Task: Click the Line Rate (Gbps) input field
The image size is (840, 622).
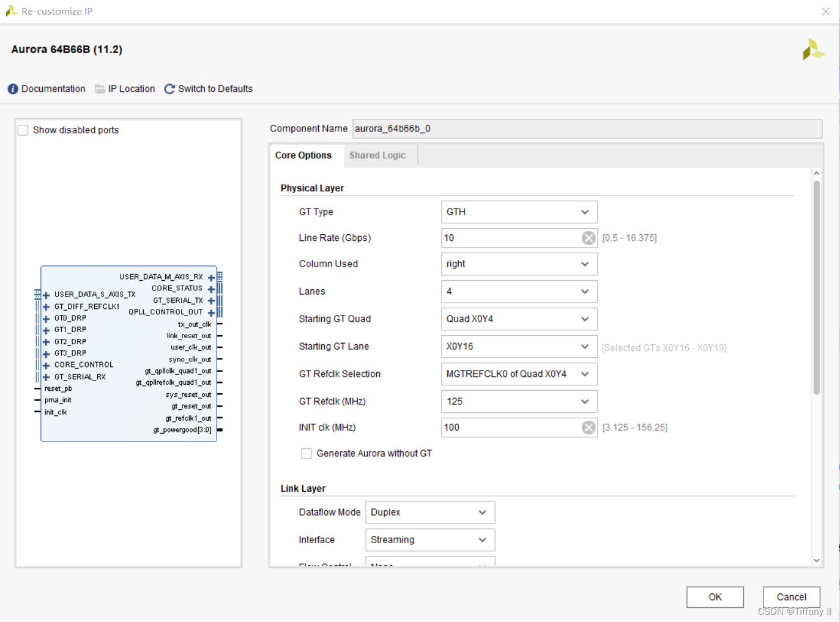Action: coord(519,238)
